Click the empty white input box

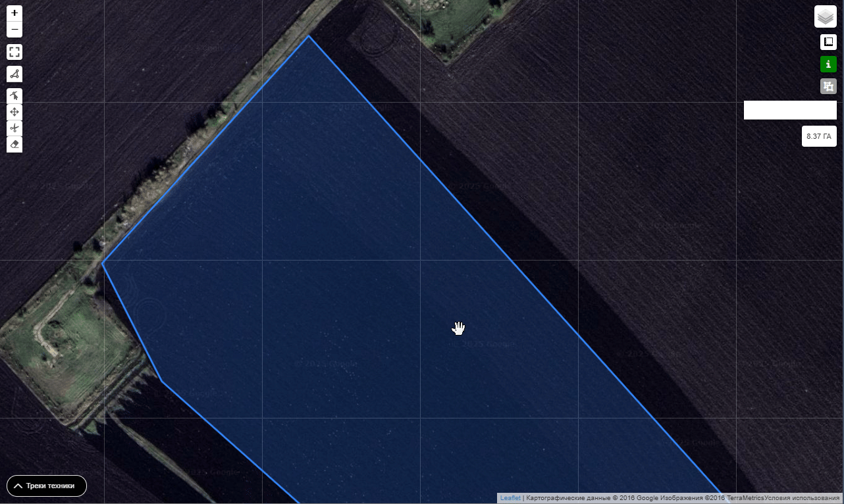[x=789, y=110]
